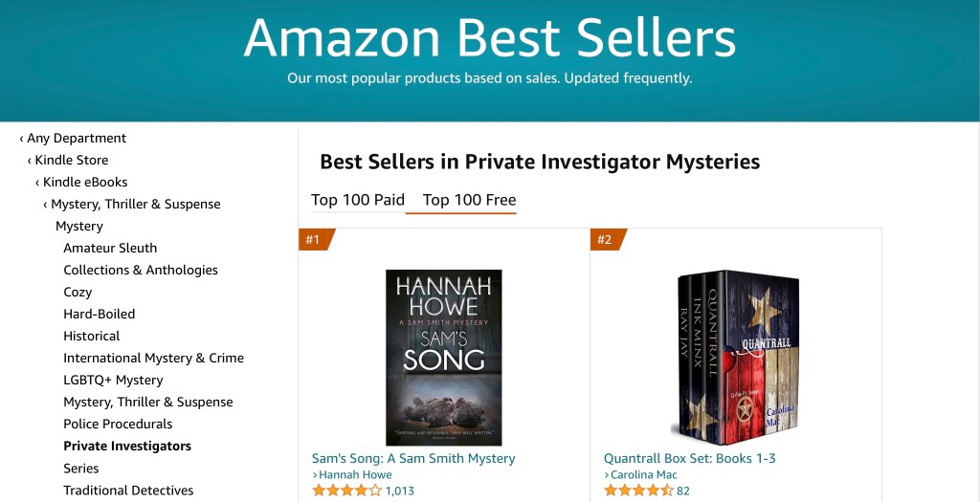Click the star rating for Sam's Song
Image resolution: width=980 pixels, height=502 pixels.
tap(346, 491)
